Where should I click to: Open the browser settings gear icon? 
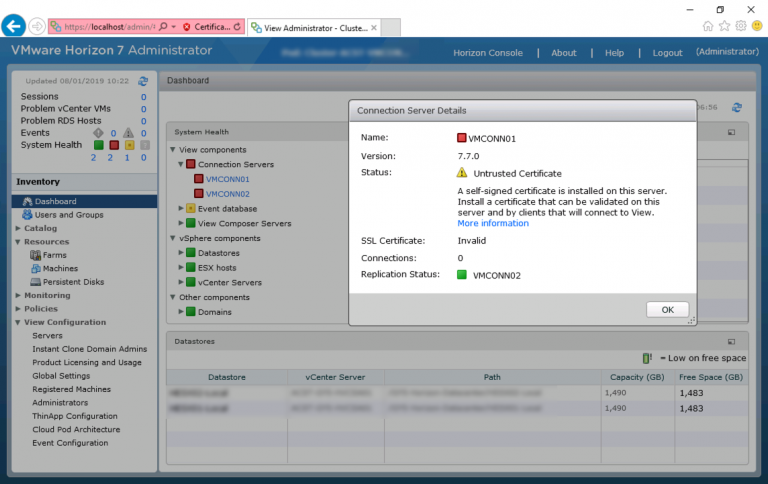coord(741,26)
